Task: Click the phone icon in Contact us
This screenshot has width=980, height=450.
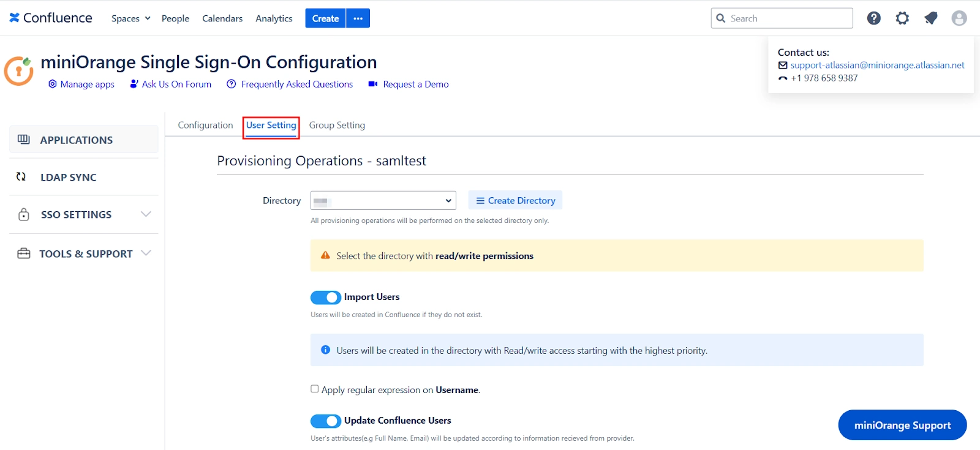Action: (783, 78)
